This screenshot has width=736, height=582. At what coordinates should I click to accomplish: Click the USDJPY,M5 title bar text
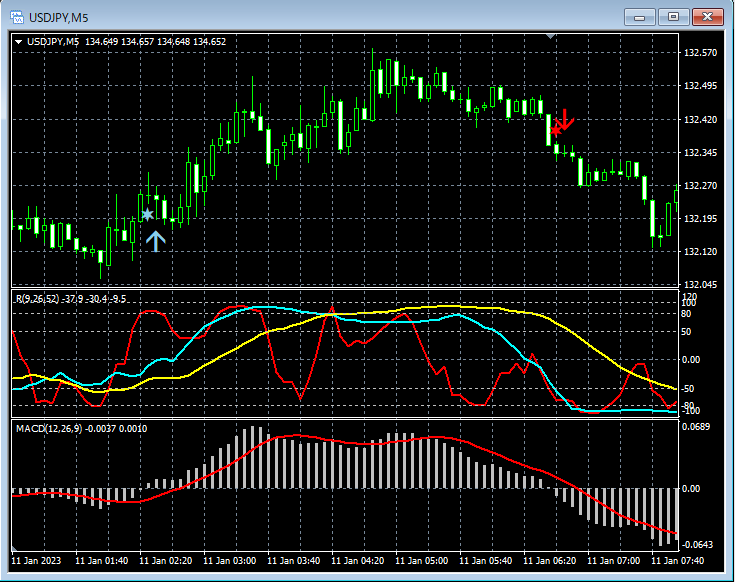pyautogui.click(x=59, y=16)
